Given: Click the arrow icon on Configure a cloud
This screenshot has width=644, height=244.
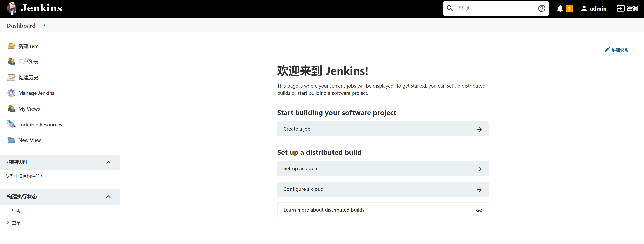Looking at the screenshot, I should [x=479, y=190].
